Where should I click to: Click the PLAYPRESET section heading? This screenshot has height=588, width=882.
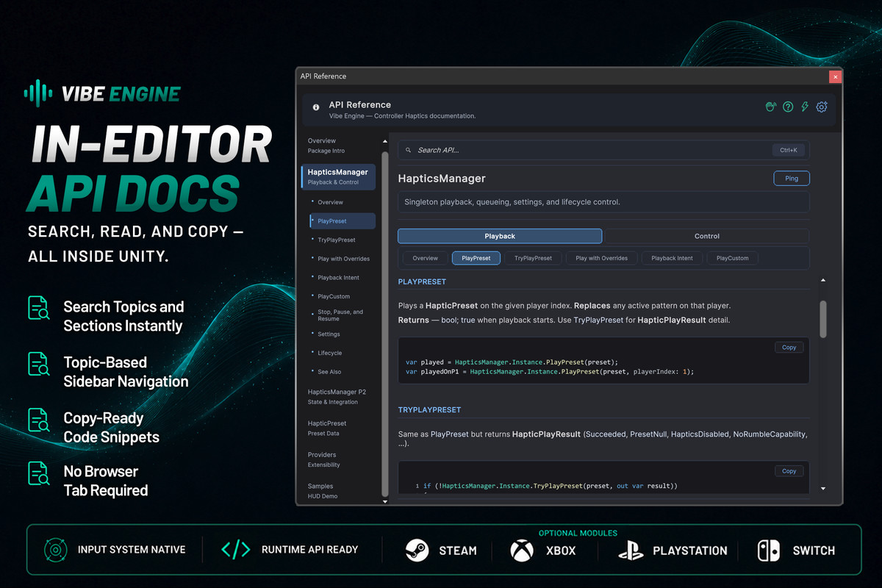pyautogui.click(x=422, y=282)
